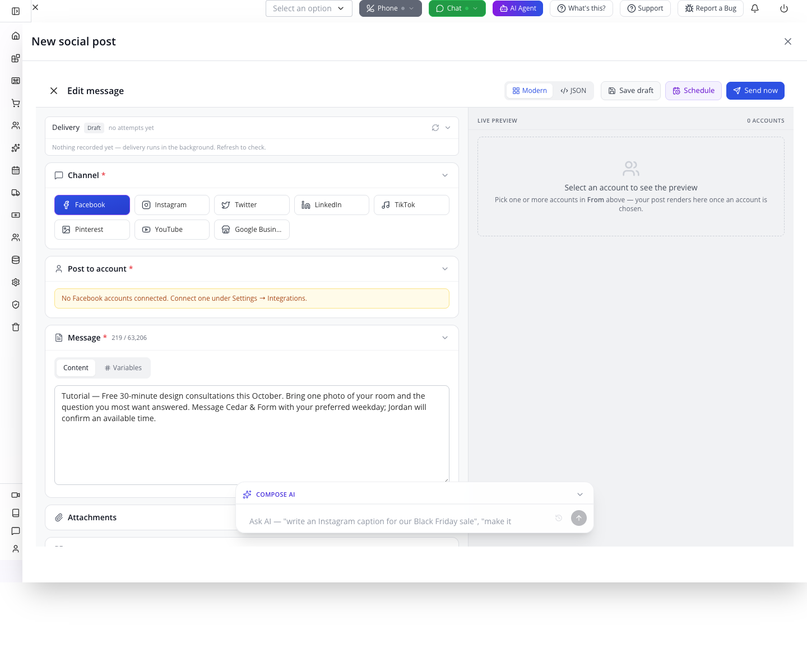Viewport: 807px width, 672px height.
Task: Open the calendar icon in the sidebar
Action: pos(16,170)
